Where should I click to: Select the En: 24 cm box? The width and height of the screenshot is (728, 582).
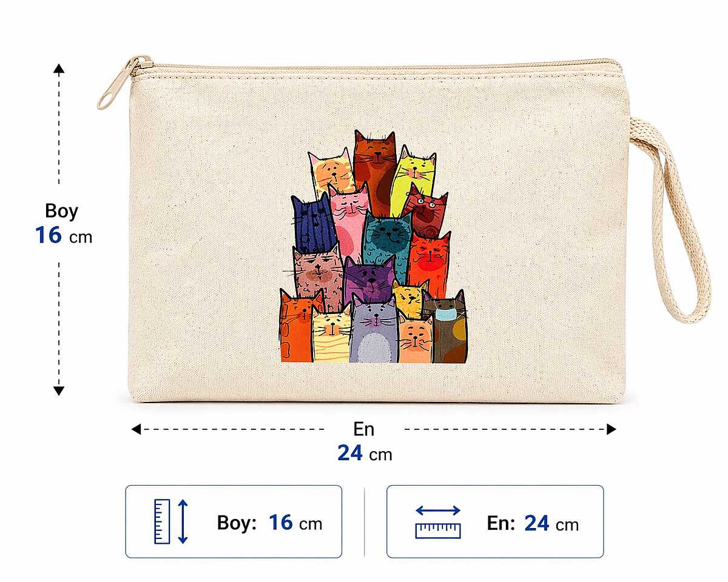click(x=495, y=521)
